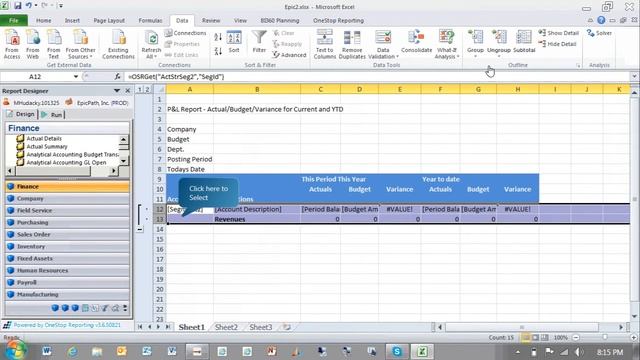Screen dimensions: 640x360
Task: Switch to Run mode in Report Designer
Action: point(52,115)
